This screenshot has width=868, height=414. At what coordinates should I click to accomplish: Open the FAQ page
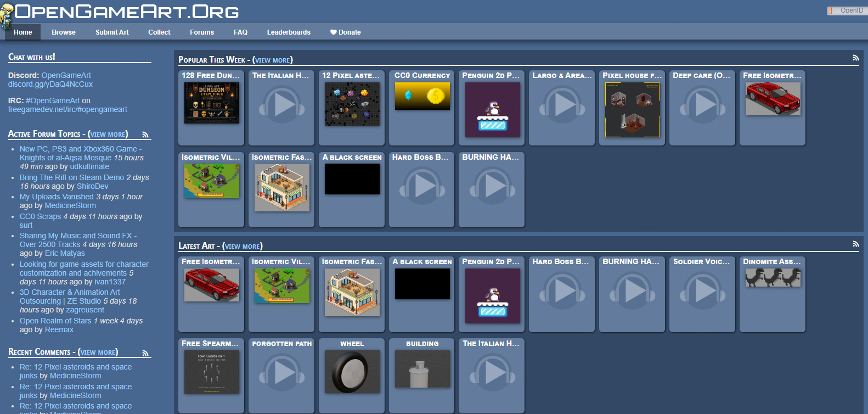point(240,32)
